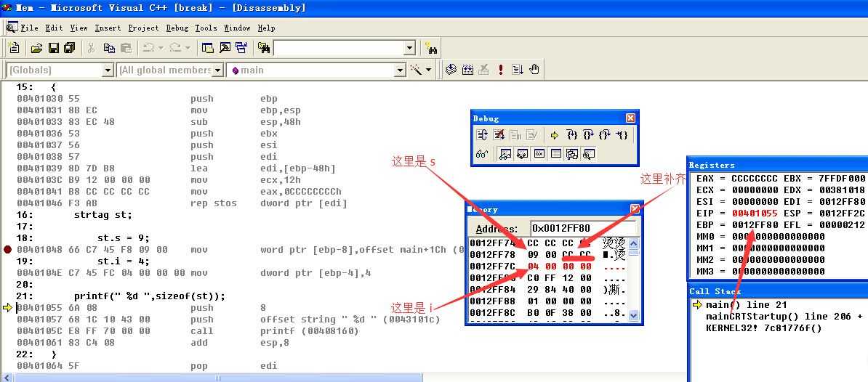
Task: Open the Help menu
Action: pyautogui.click(x=266, y=28)
